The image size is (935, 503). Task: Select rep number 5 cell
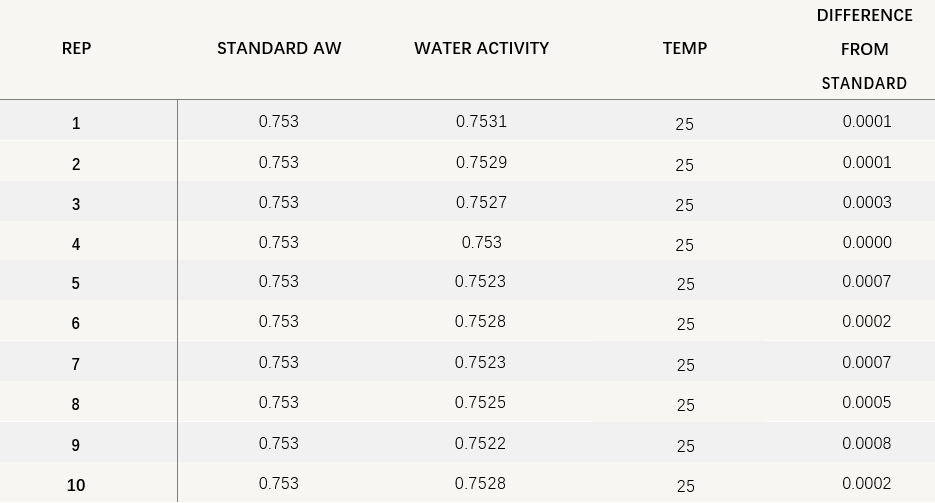pos(76,284)
